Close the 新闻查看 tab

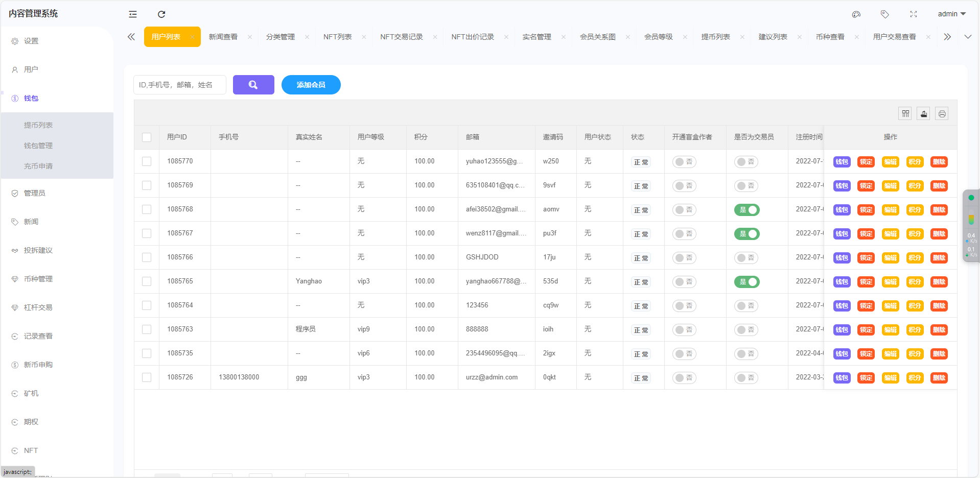pyautogui.click(x=250, y=37)
